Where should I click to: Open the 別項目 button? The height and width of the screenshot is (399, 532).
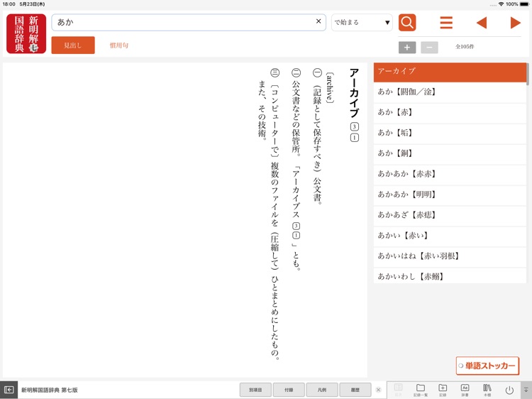click(x=255, y=390)
